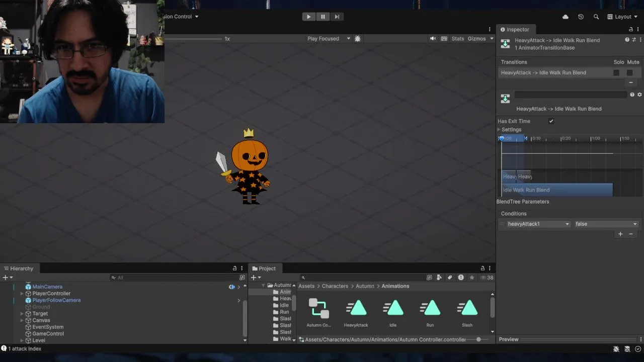The height and width of the screenshot is (362, 644).
Task: Open Project create plus dropdown
Action: (x=256, y=278)
